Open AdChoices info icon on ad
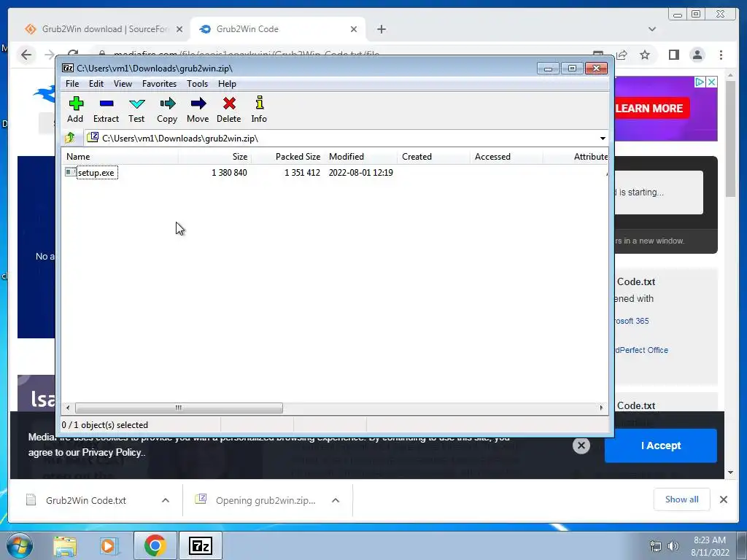This screenshot has width=747, height=560. (700, 82)
